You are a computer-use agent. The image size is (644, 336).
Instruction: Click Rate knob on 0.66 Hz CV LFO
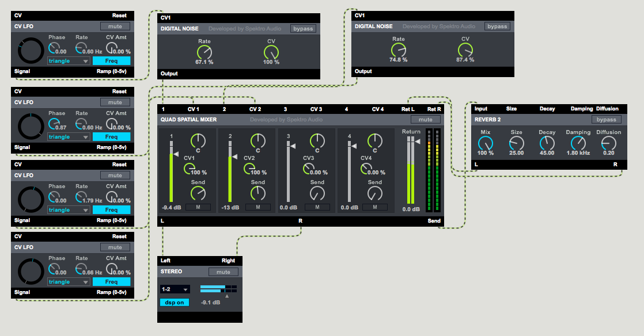pyautogui.click(x=81, y=269)
